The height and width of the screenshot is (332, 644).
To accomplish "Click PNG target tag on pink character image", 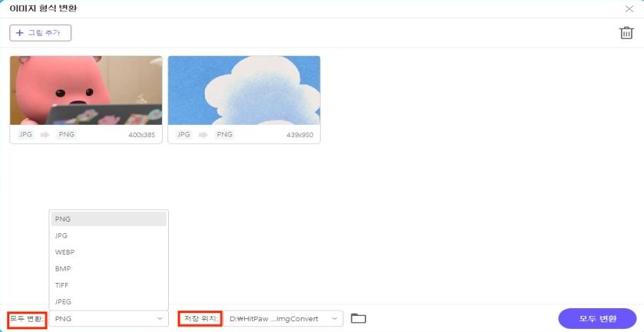I will coord(67,134).
